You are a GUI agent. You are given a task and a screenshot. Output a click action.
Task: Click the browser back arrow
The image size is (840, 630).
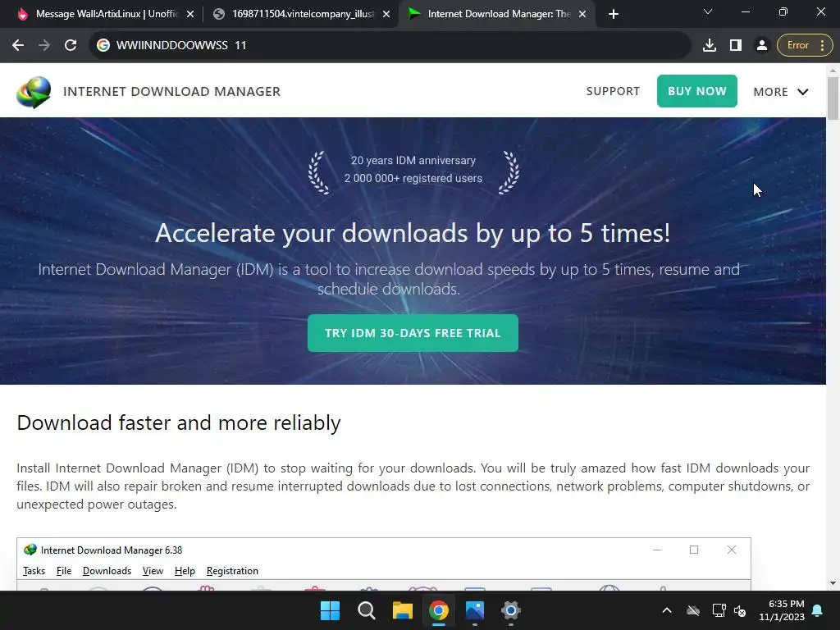(x=18, y=46)
